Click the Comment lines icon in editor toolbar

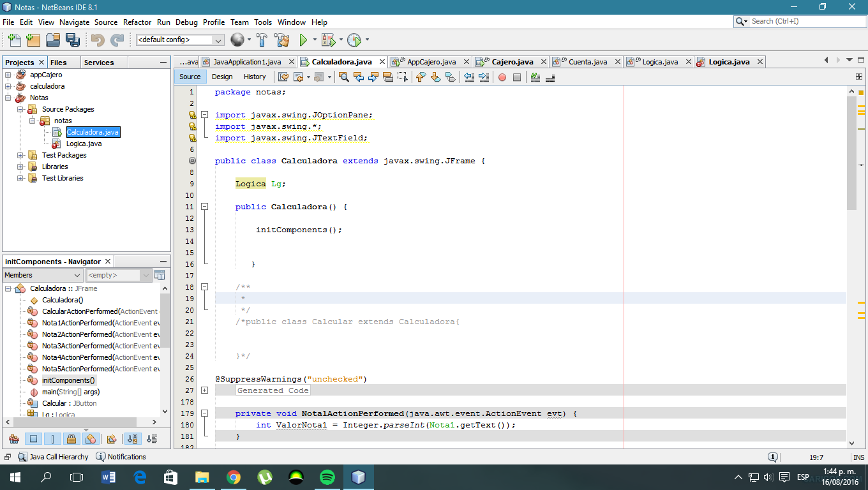[535, 77]
